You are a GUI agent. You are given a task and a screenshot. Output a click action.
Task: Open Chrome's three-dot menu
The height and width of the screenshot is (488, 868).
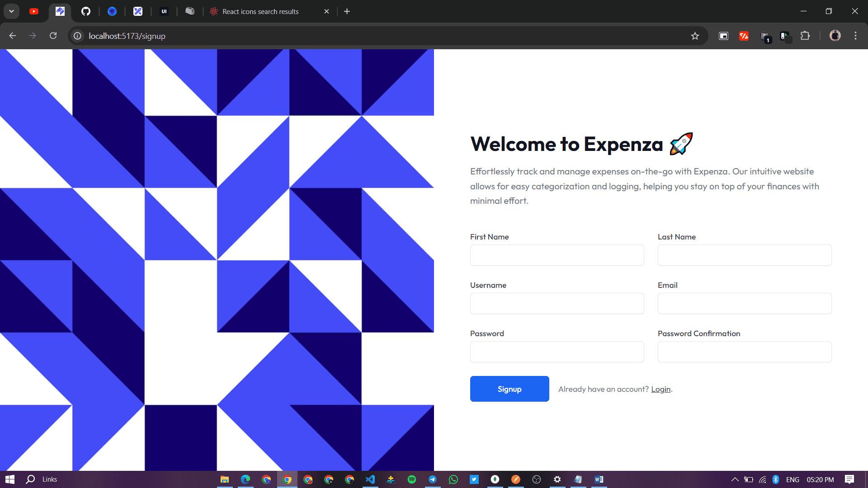(x=856, y=36)
